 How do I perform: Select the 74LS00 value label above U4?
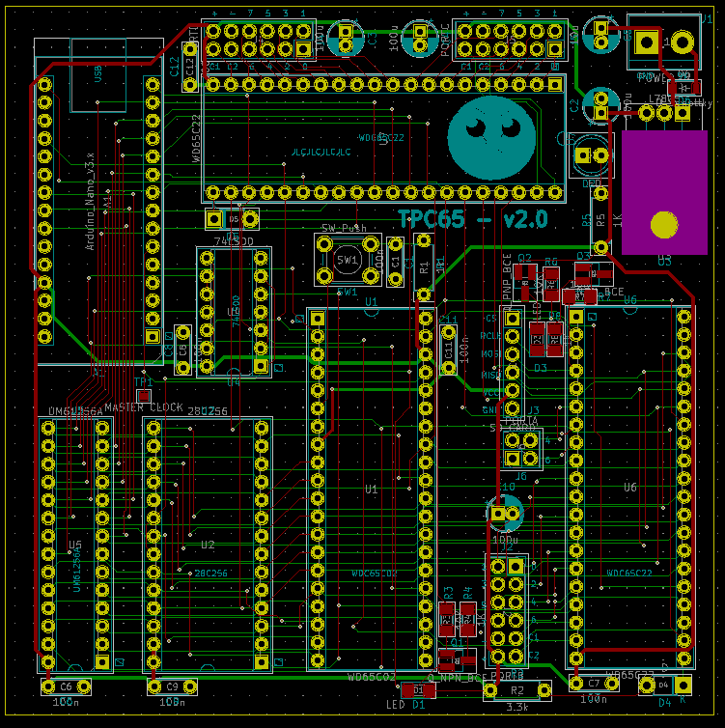(234, 242)
